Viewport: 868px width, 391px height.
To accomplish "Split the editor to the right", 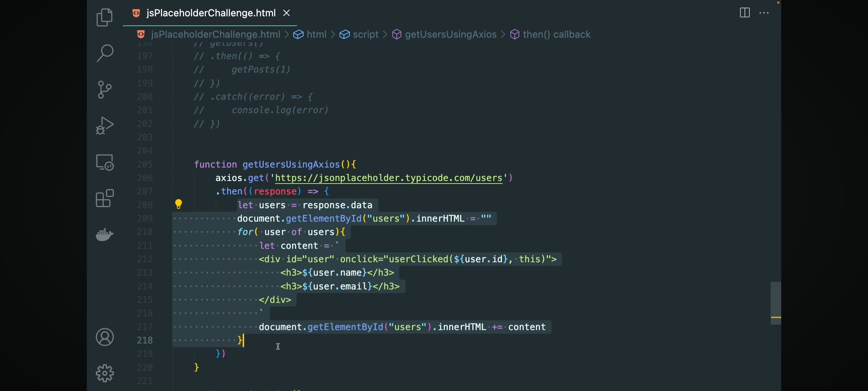I will pos(745,13).
